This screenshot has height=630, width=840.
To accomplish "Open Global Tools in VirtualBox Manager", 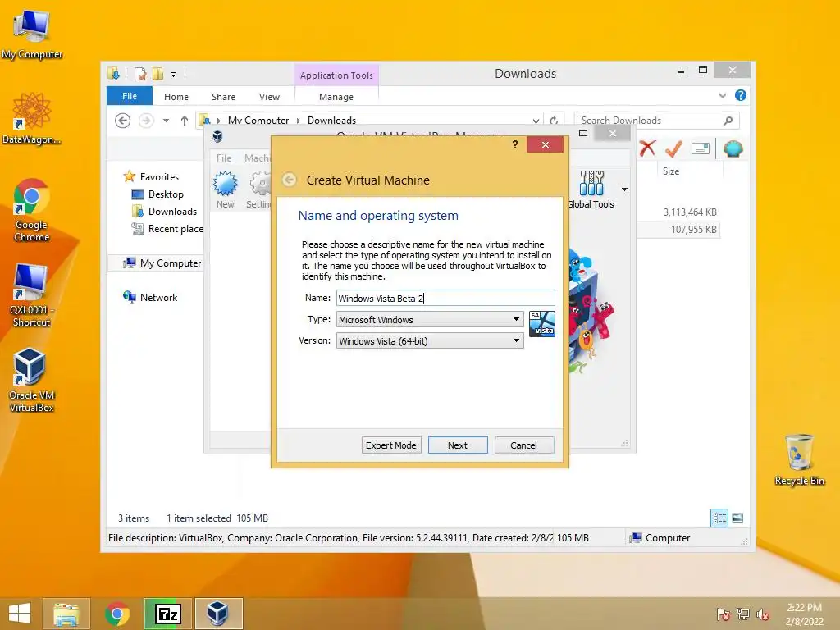I will 591,189.
